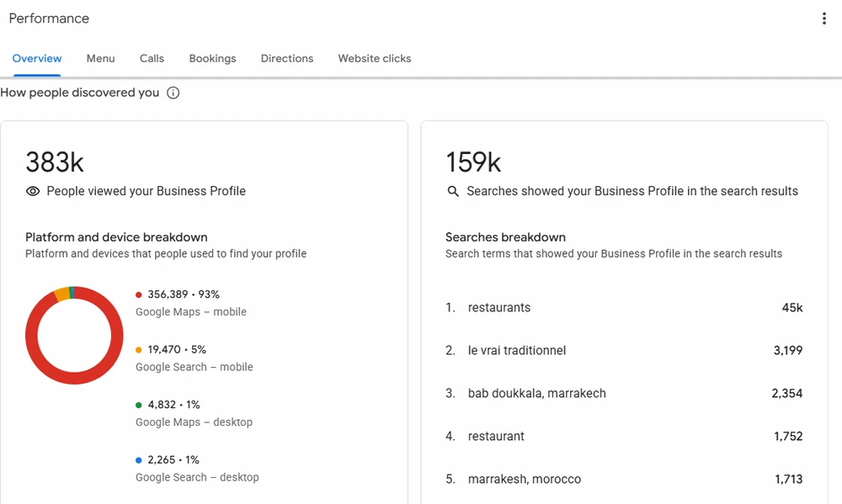Click the 1,752 search count
Viewport: 842px width, 504px height.
pyautogui.click(x=788, y=437)
